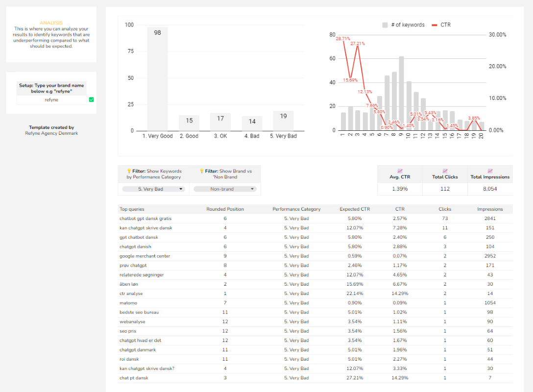This screenshot has width=533, height=392.
Task: Toggle the green checkbox next to refyne
Action: (x=92, y=99)
